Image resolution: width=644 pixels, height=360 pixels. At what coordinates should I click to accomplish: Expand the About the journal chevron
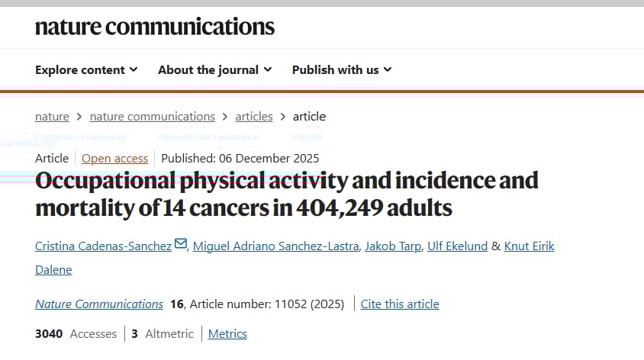[x=268, y=69]
